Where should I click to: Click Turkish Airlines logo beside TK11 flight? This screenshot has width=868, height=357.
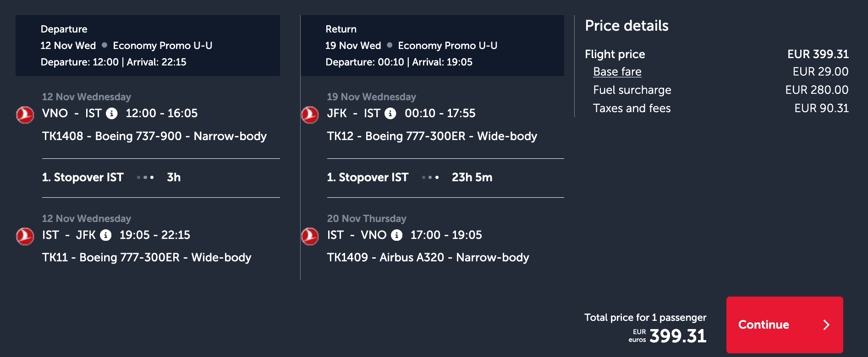point(25,236)
